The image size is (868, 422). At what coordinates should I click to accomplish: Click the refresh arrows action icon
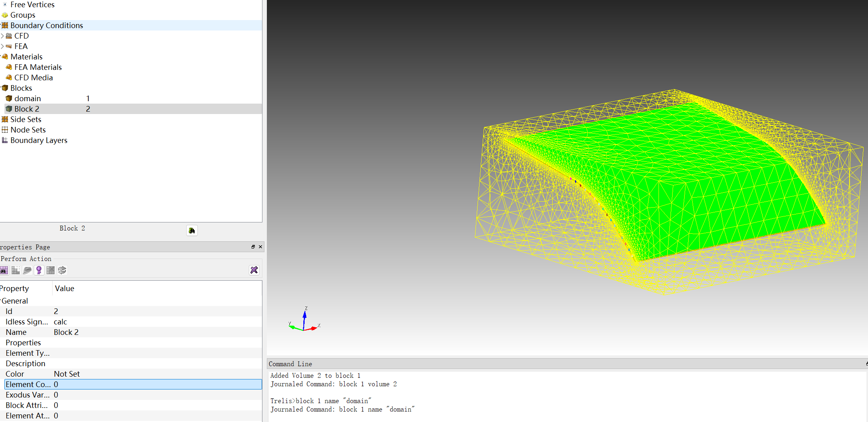point(62,270)
